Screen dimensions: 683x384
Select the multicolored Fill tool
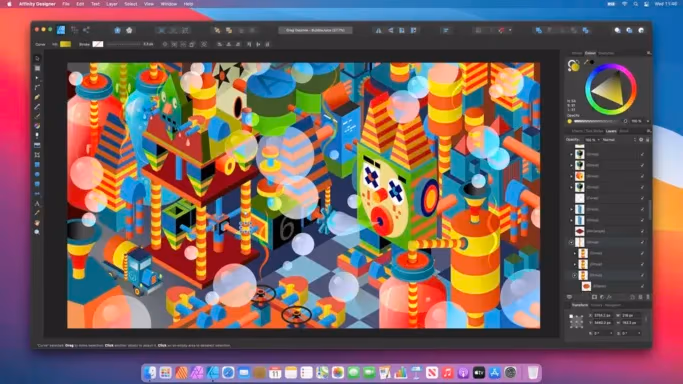tap(37, 126)
